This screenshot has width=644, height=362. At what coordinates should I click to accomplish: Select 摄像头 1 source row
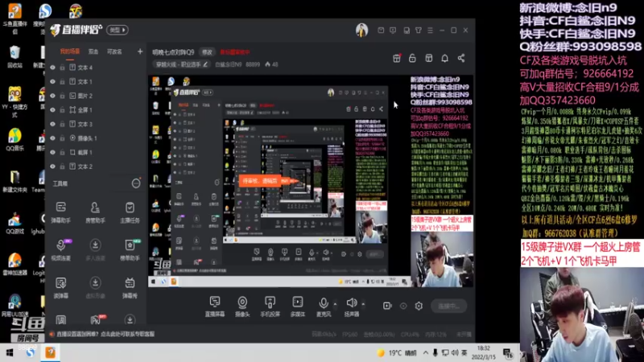96,138
